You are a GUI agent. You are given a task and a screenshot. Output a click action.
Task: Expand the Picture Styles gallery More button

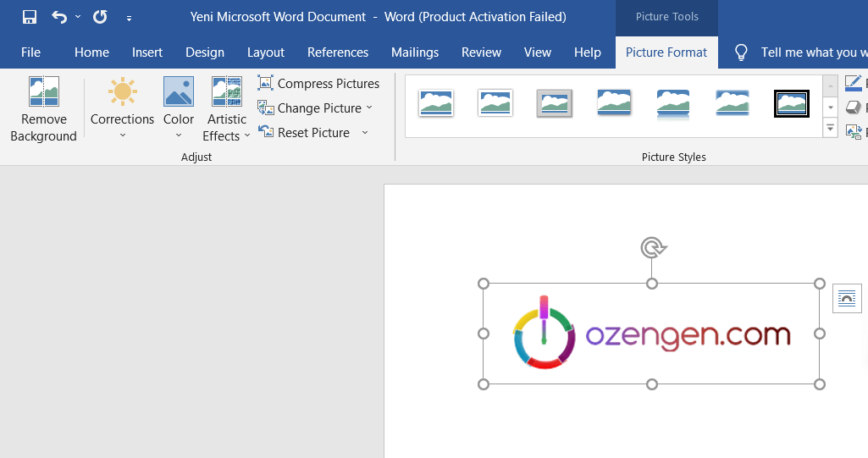point(830,129)
